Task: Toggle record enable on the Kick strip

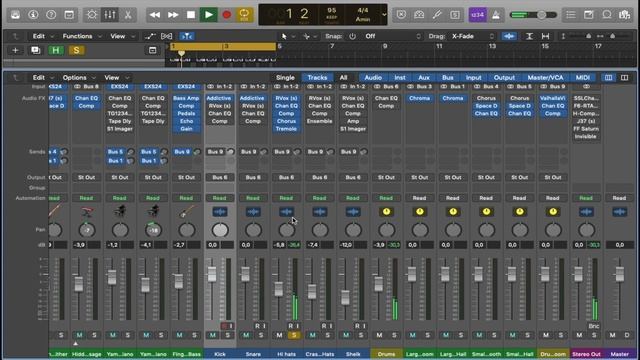Action: (x=224, y=326)
